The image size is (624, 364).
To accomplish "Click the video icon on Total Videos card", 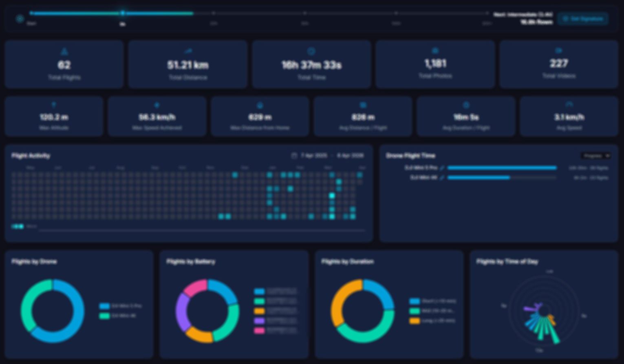I will click(558, 50).
